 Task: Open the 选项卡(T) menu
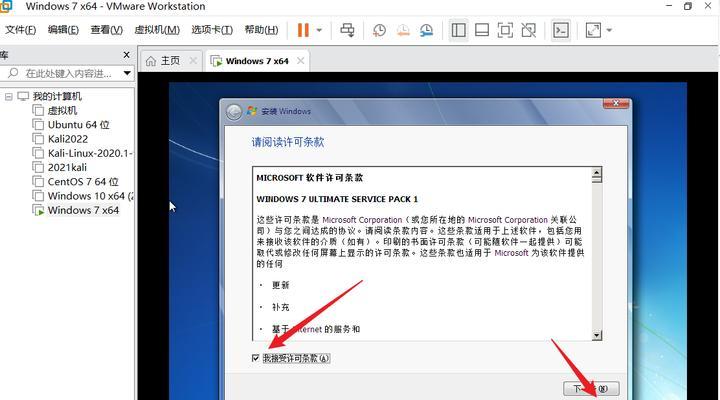[212, 30]
